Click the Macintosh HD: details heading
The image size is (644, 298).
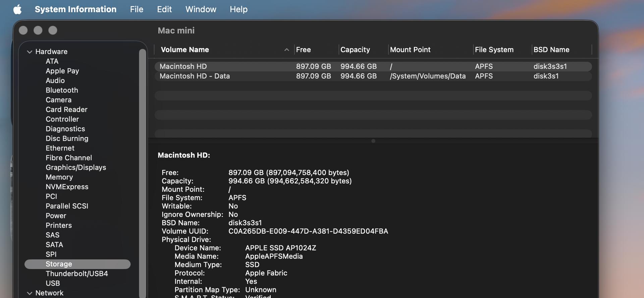pos(184,155)
